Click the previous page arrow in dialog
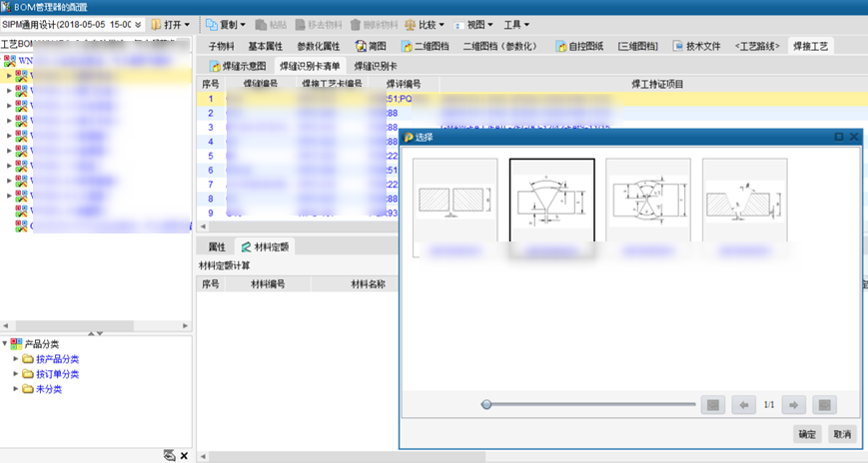 (x=743, y=404)
